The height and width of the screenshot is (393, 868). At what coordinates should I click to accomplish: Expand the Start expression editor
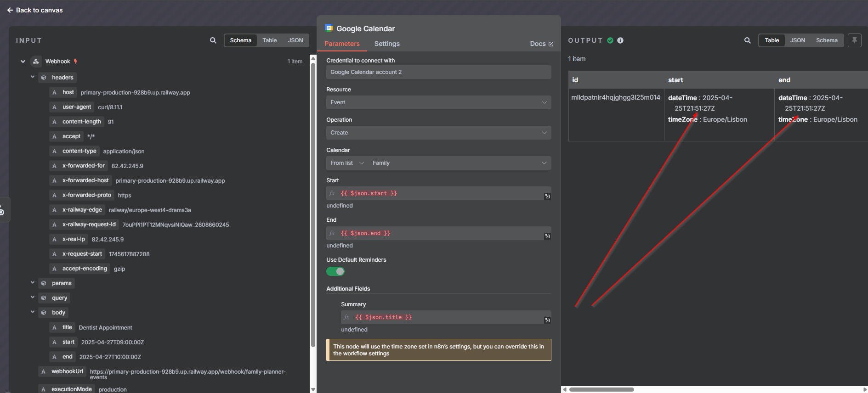pyautogui.click(x=547, y=196)
